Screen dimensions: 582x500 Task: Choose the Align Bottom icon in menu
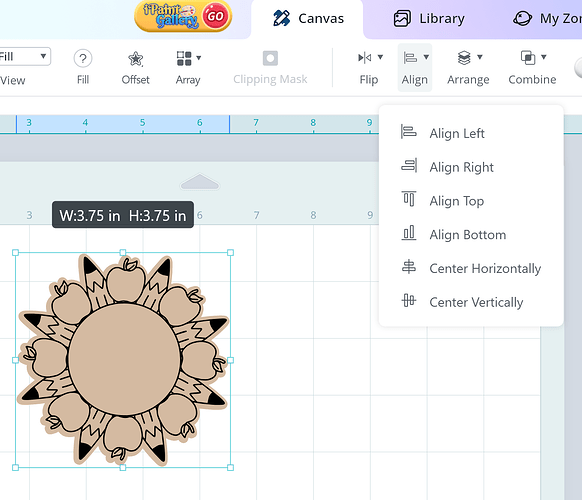(409, 233)
